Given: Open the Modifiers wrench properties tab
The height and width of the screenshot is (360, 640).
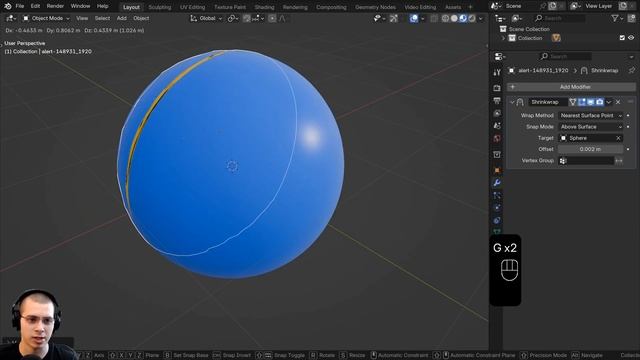Looking at the screenshot, I should [x=497, y=183].
